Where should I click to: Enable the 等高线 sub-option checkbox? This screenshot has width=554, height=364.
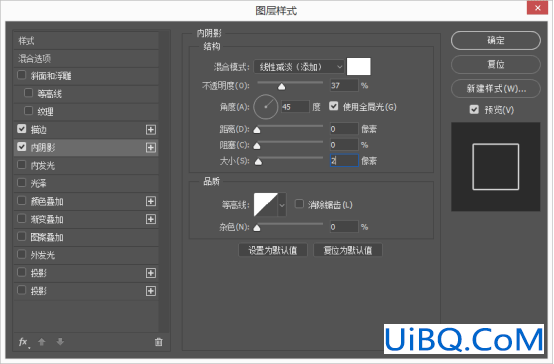point(29,93)
